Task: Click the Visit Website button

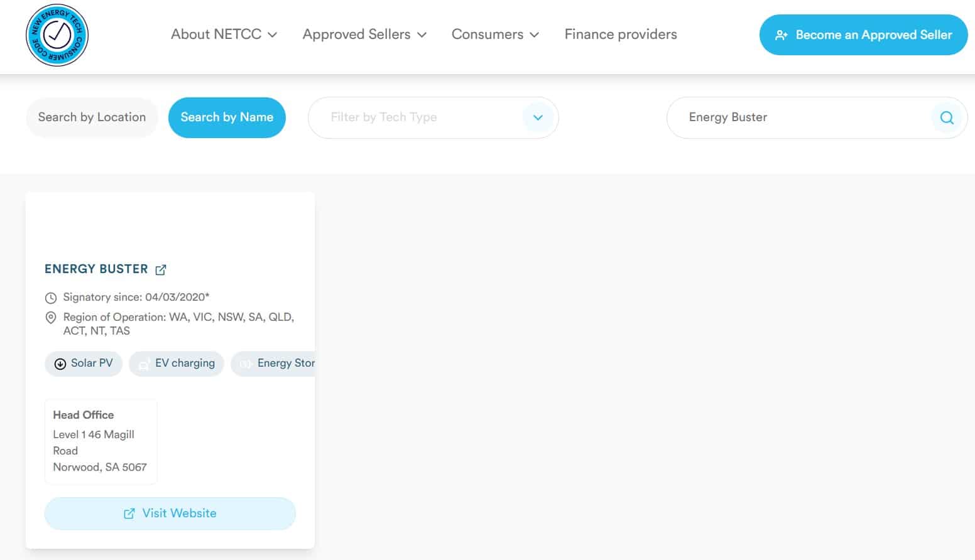Action: [170, 514]
